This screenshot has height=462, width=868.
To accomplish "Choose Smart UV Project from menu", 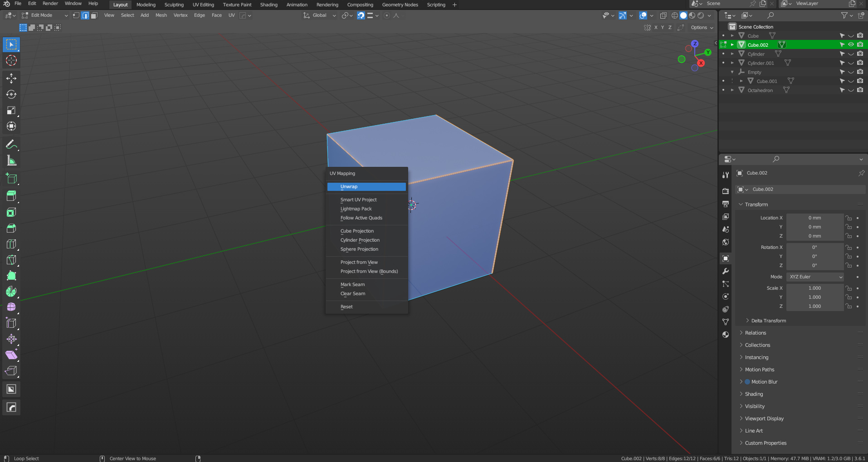I will click(x=358, y=200).
